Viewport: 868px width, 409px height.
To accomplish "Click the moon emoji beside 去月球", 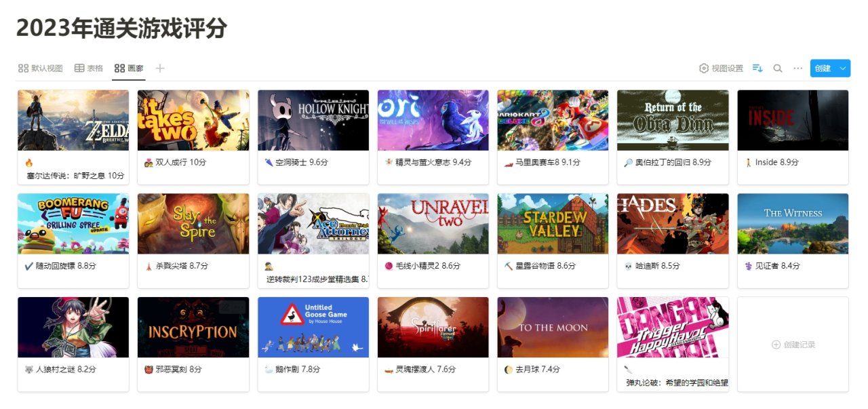I will [508, 370].
